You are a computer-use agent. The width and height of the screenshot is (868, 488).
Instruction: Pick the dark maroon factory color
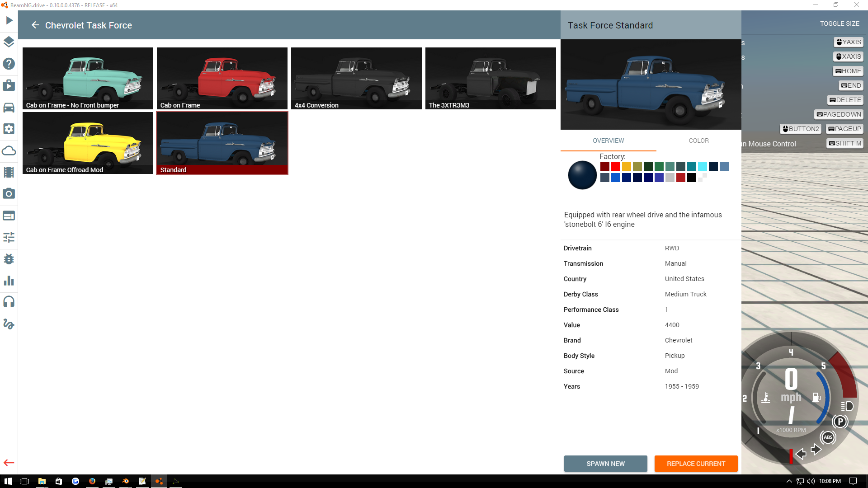coord(605,166)
